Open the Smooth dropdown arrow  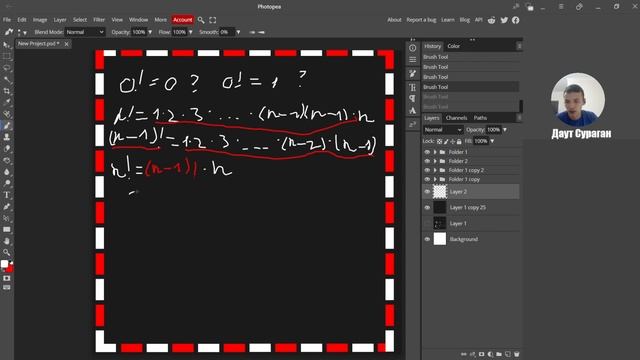click(238, 32)
